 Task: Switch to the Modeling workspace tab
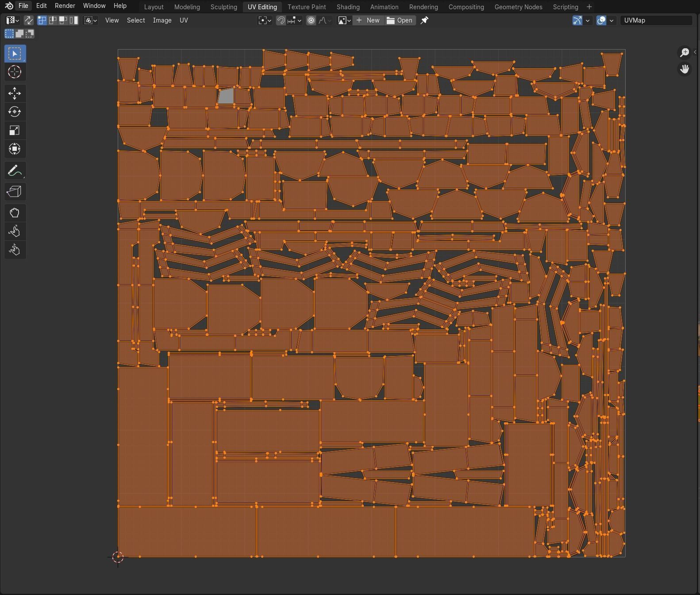[187, 7]
